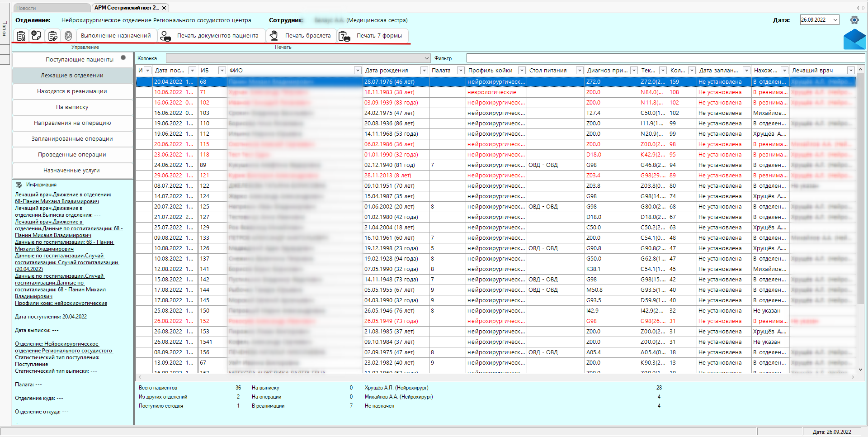This screenshot has height=437, width=868.
Task: Open Нахож... column filter arrow
Action: 784,71
